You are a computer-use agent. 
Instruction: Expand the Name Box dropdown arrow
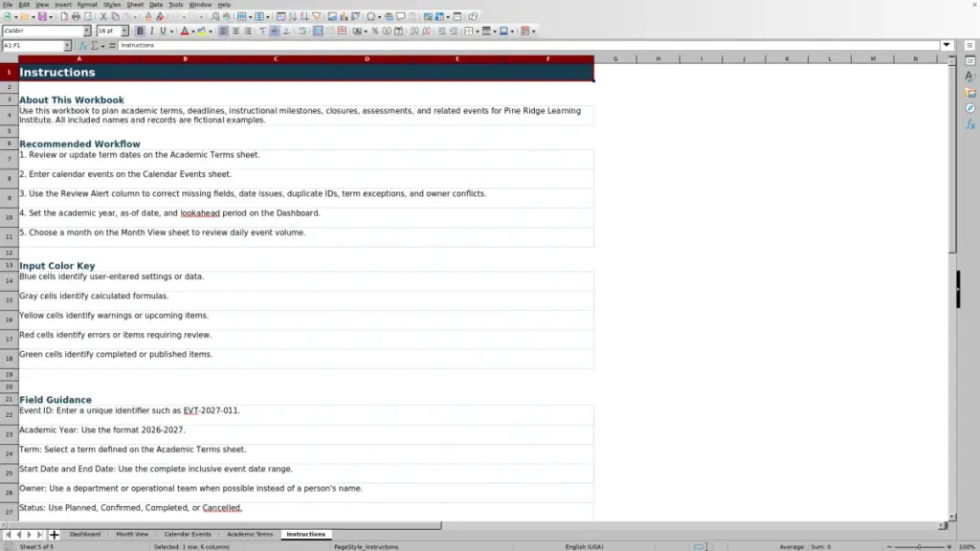67,46
